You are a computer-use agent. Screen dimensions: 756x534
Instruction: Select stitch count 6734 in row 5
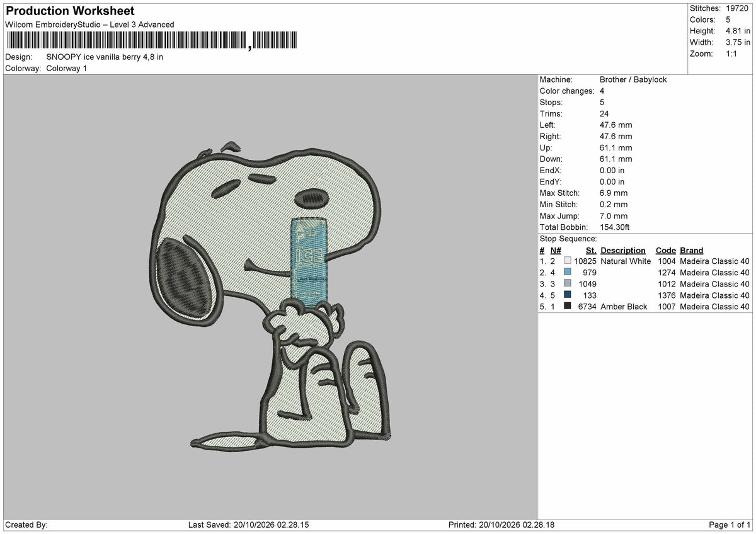tap(588, 307)
